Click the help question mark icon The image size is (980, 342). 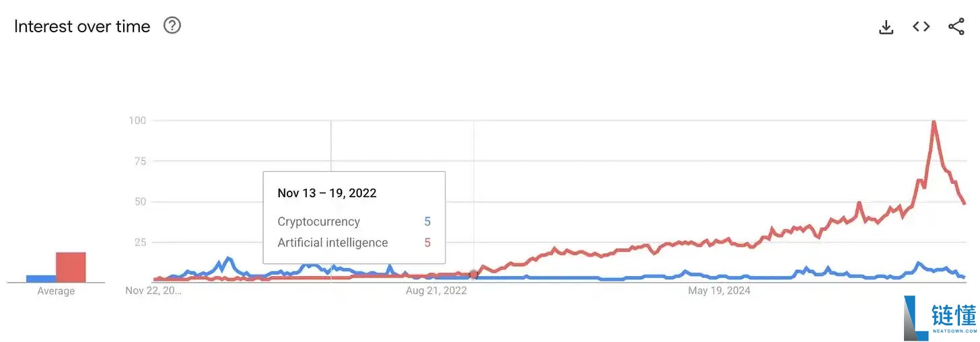172,26
